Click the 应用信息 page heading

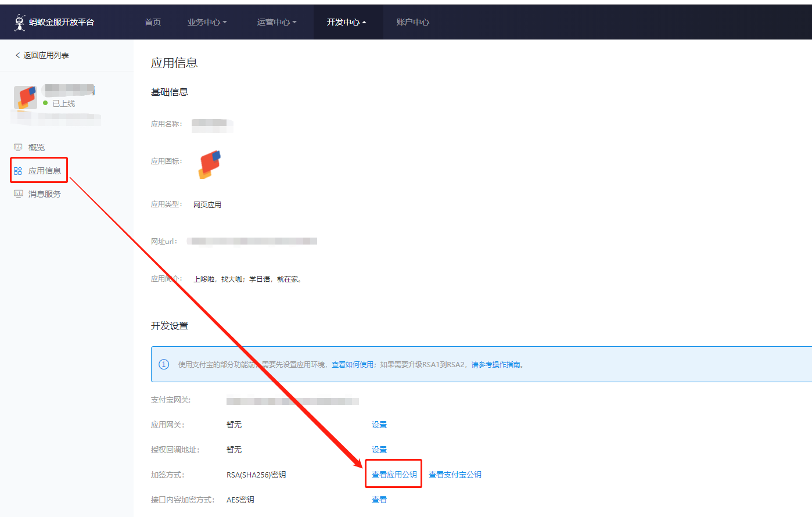point(174,63)
